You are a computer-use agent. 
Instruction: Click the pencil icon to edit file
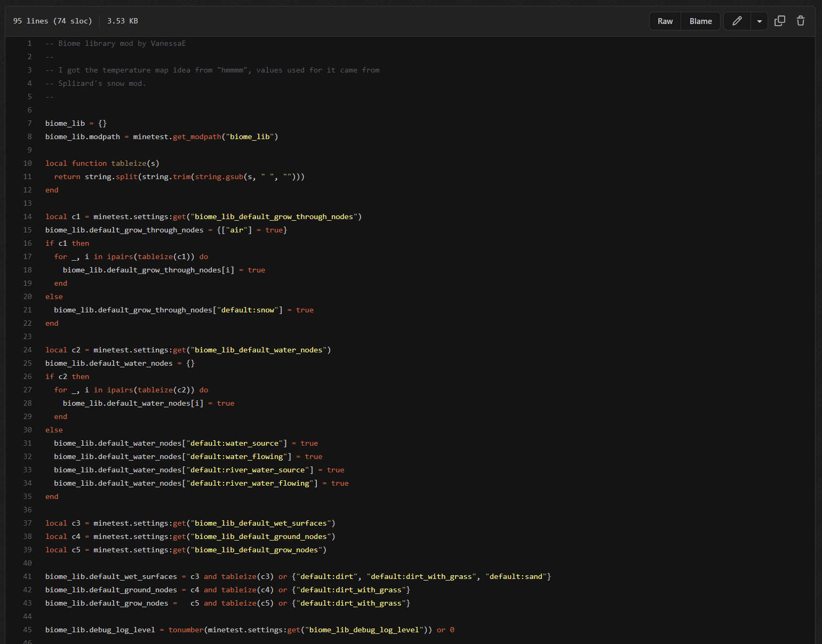[x=737, y=21]
